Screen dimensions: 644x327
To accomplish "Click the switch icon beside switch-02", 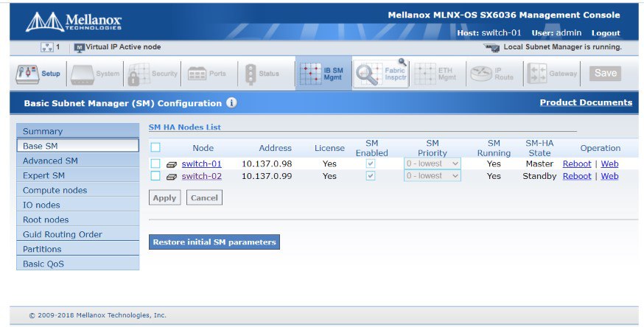I will point(171,177).
